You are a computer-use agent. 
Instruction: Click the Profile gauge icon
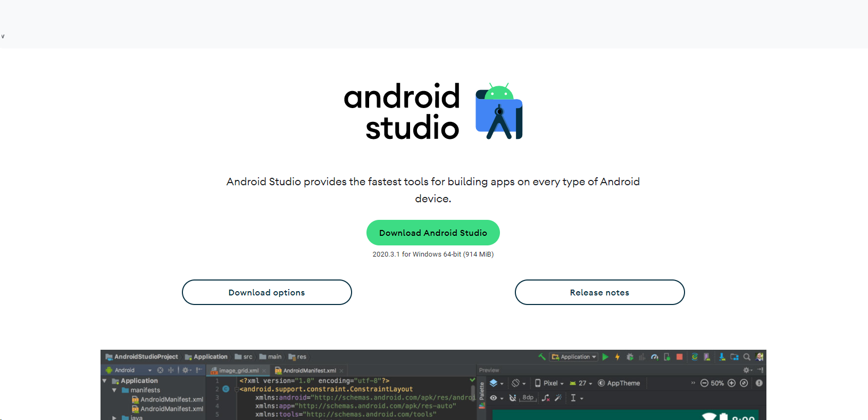tap(655, 357)
